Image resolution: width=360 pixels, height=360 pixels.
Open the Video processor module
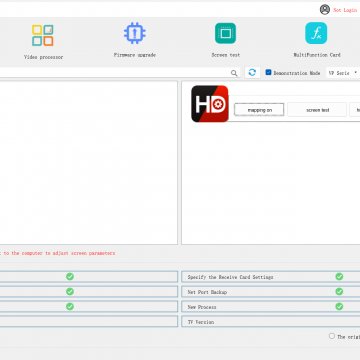click(43, 42)
